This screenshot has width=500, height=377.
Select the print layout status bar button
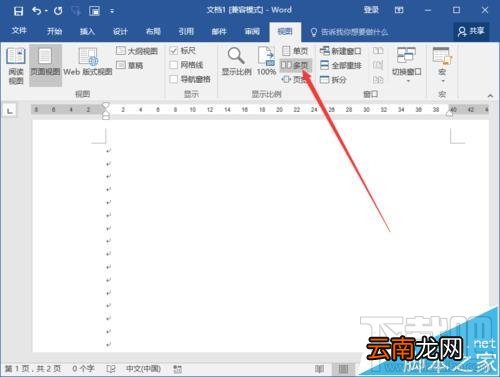[343, 369]
